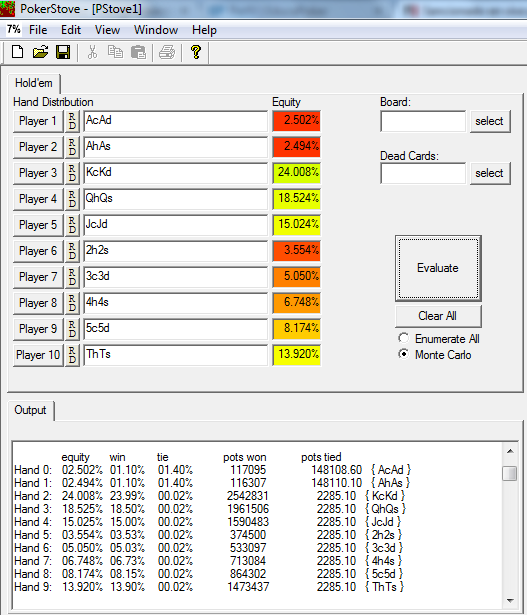527x615 pixels.
Task: Click the Player 8 button
Action: pos(38,303)
